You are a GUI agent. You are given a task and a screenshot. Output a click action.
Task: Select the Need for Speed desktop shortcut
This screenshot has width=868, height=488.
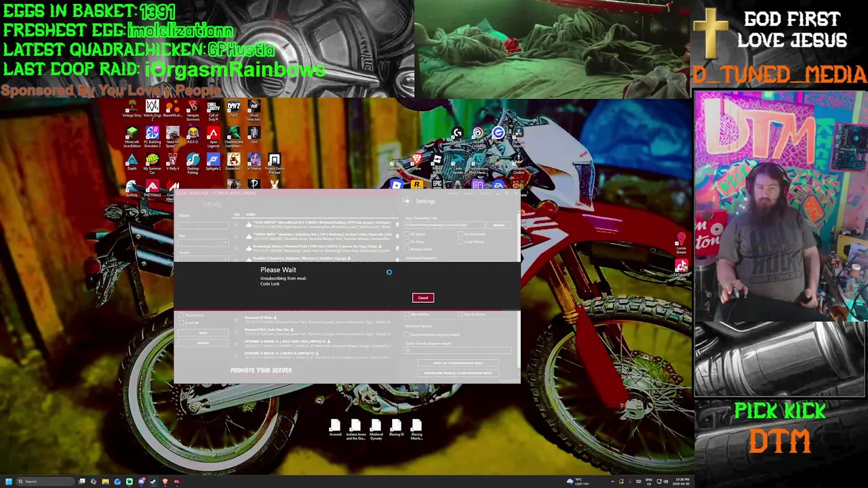point(172,135)
